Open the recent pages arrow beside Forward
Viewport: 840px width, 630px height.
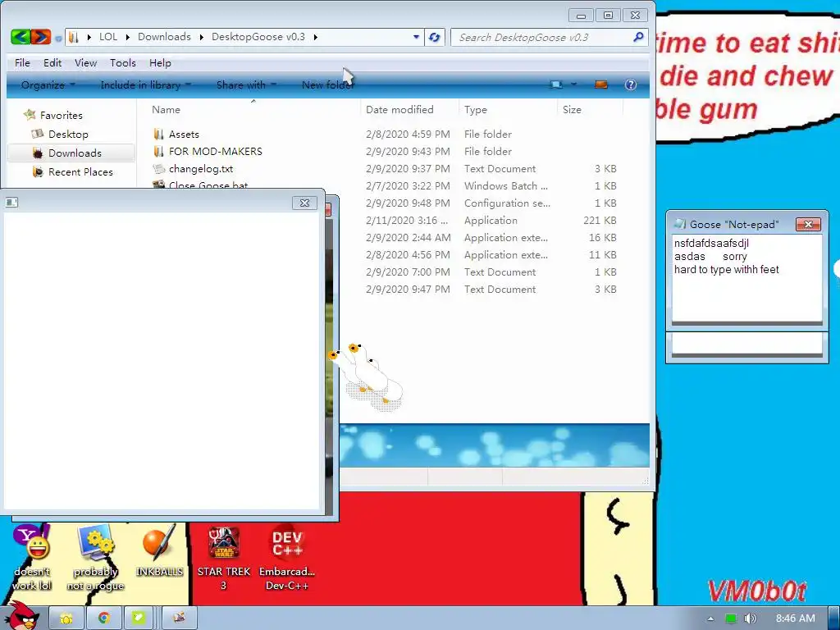tap(58, 38)
